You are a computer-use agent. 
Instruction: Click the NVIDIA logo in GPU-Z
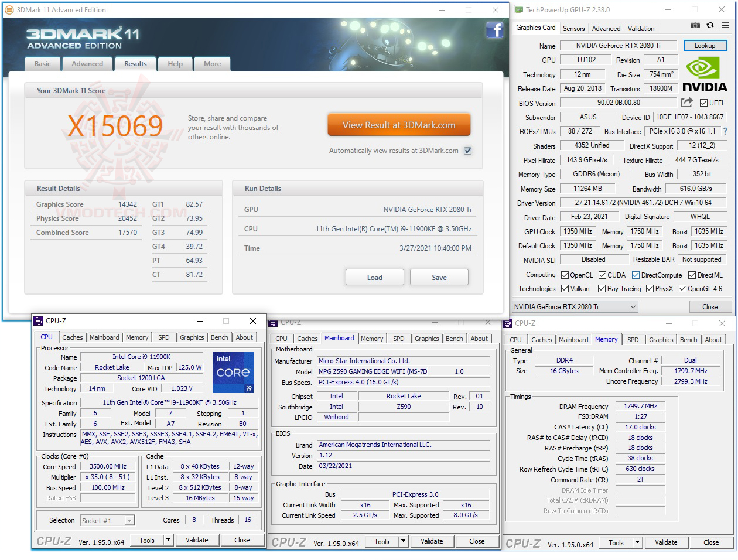(x=705, y=75)
